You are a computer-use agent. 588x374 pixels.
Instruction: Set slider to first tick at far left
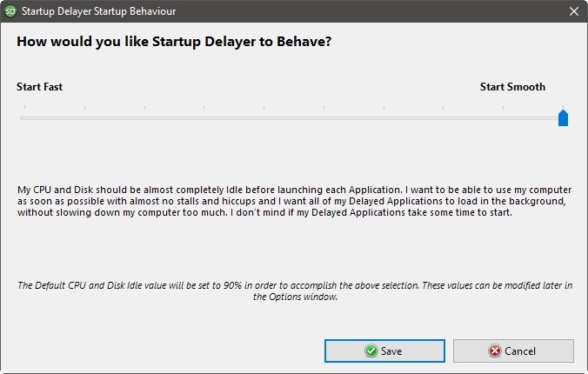coord(24,117)
